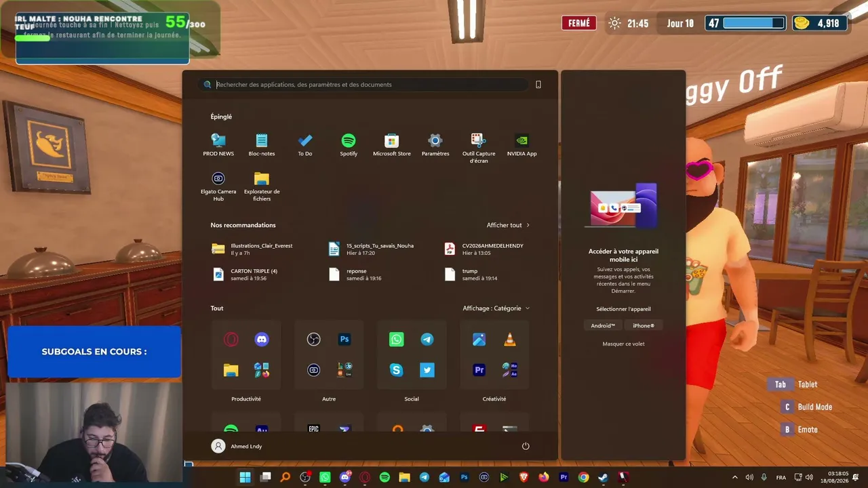This screenshot has width=868, height=488.
Task: Click the microphone icon in system tray
Action: point(764,477)
